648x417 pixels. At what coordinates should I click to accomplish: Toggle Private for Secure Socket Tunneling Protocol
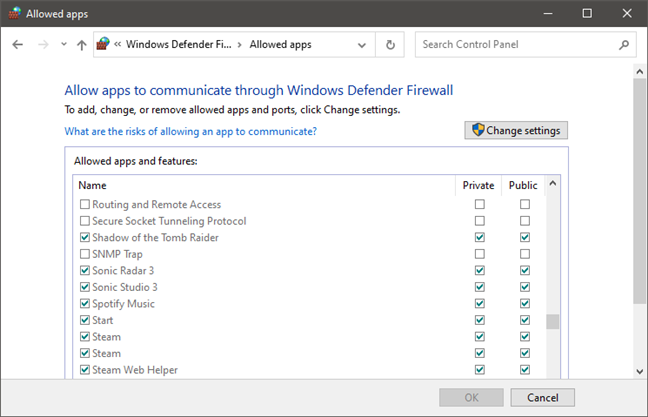point(480,221)
